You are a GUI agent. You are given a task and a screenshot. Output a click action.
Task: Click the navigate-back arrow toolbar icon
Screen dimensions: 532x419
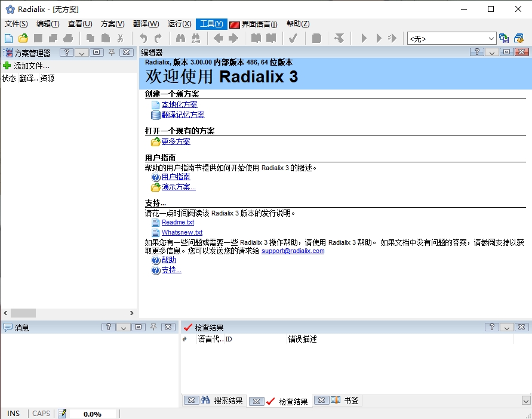coord(220,38)
